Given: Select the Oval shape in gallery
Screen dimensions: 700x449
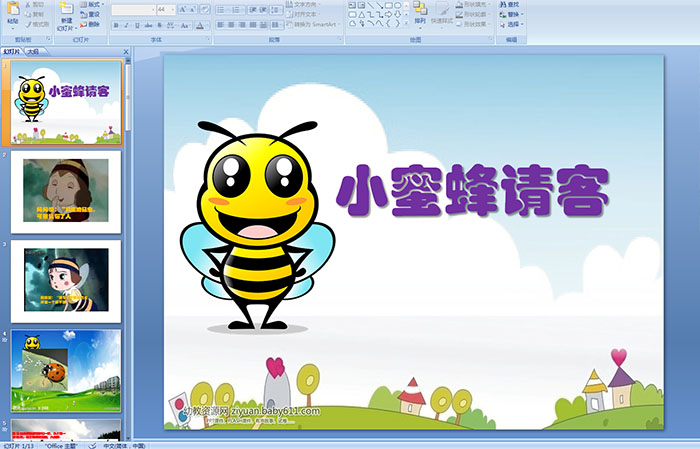Looking at the screenshot, I should [397, 5].
